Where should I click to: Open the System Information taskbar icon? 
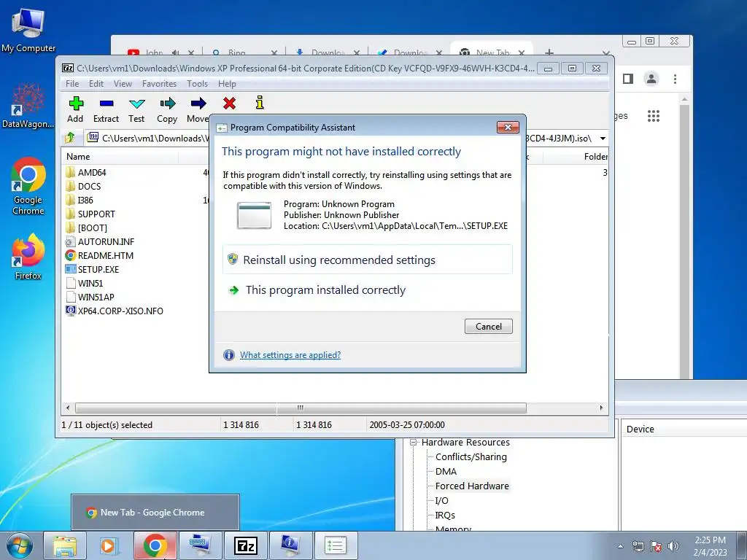(290, 545)
